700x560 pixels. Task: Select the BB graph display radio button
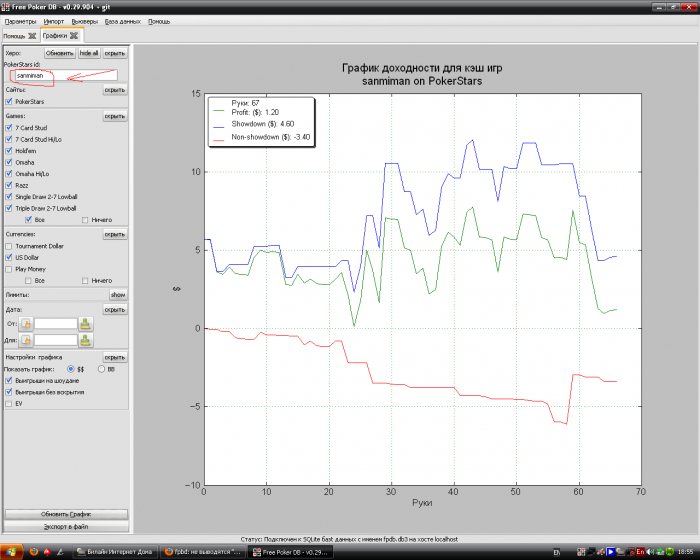pyautogui.click(x=101, y=369)
